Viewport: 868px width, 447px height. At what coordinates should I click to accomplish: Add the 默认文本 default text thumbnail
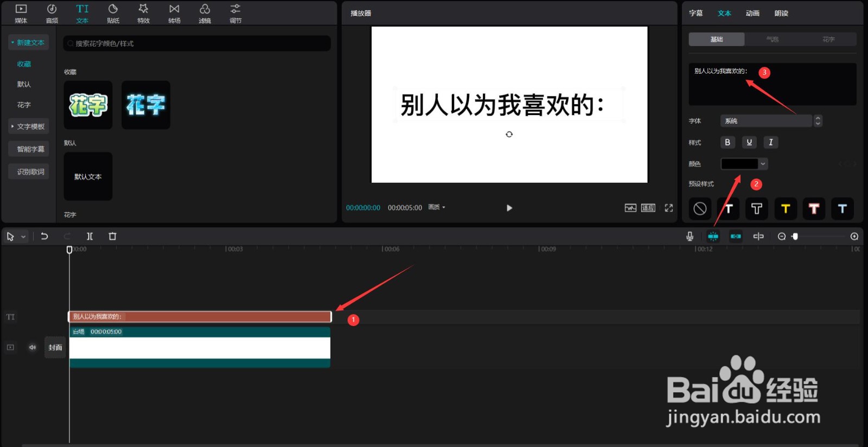coord(88,177)
